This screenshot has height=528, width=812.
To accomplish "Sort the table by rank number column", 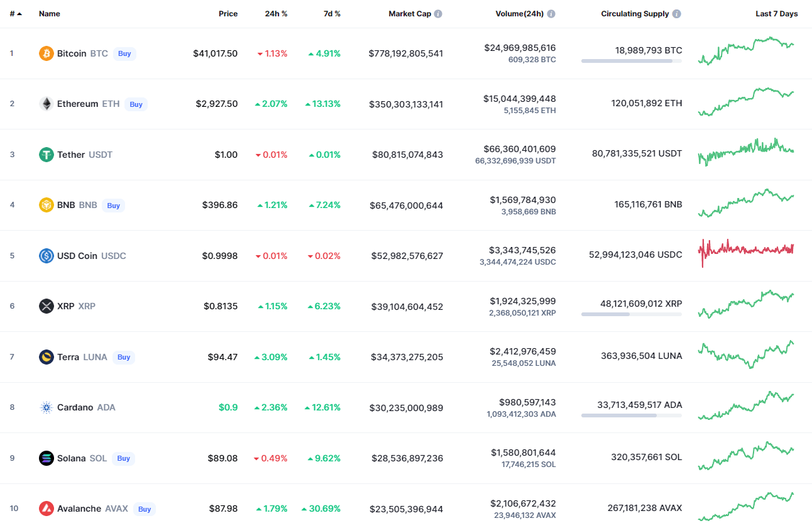I will (16, 14).
